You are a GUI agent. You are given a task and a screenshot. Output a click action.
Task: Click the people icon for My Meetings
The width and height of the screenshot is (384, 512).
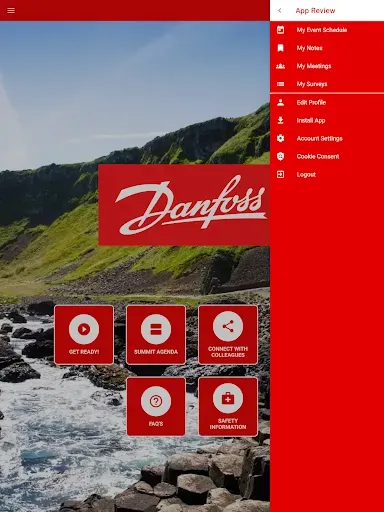point(281,66)
